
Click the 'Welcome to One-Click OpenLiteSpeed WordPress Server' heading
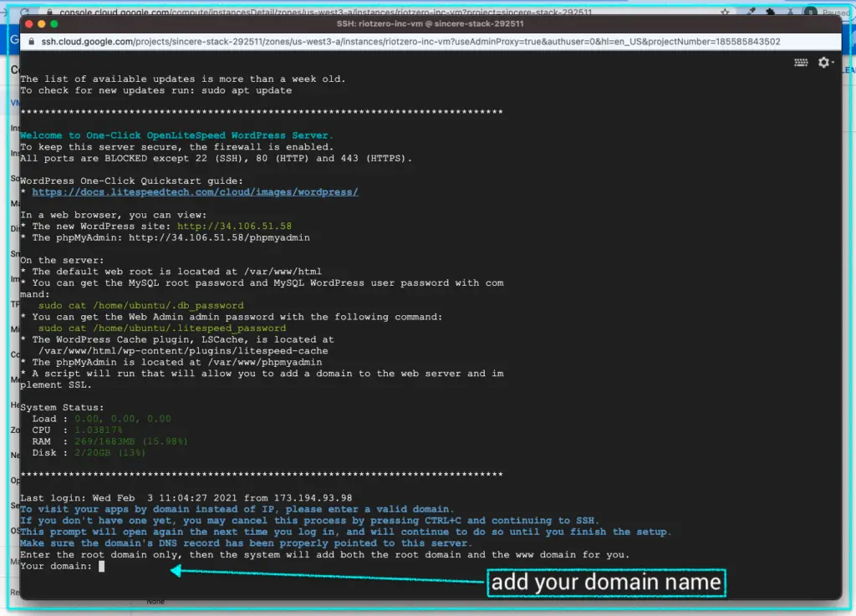pos(176,135)
